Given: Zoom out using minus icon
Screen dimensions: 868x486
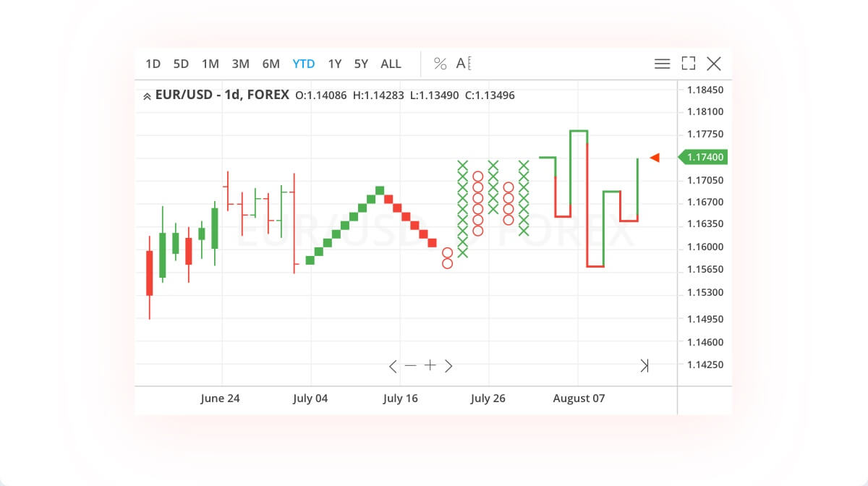Looking at the screenshot, I should click(x=411, y=365).
